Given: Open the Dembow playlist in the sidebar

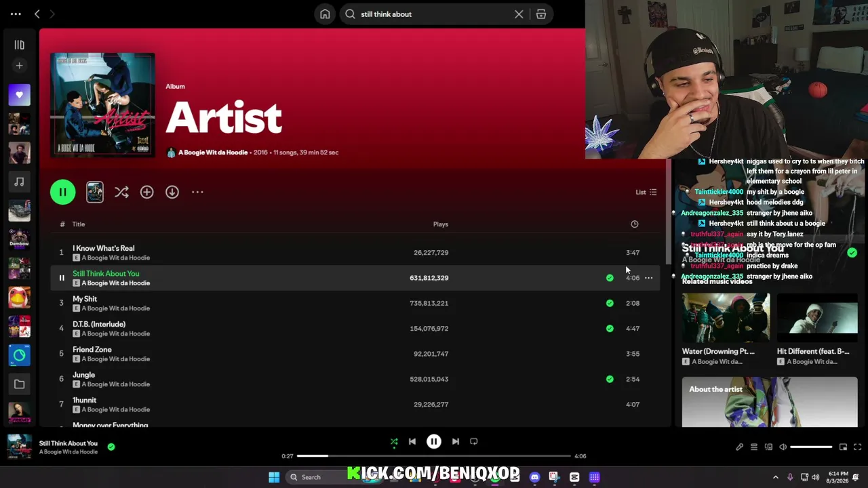Looking at the screenshot, I should point(19,239).
